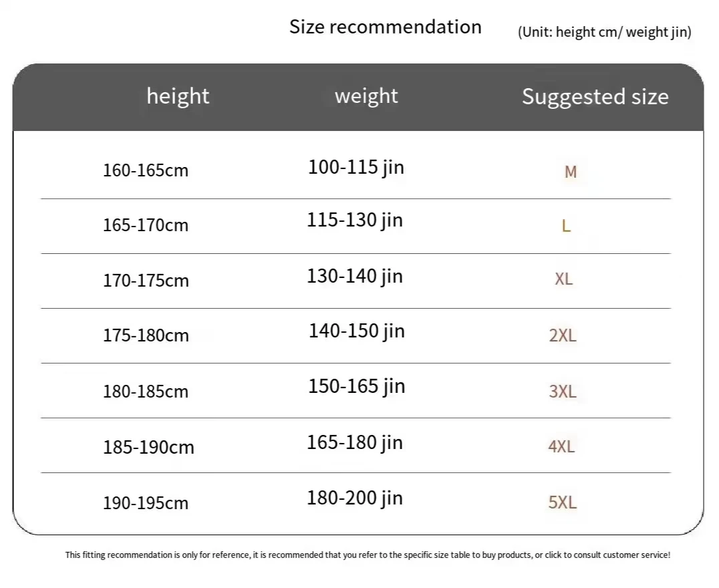This screenshot has width=719, height=588.
Task: Choose suggested size 5XL
Action: point(562,502)
